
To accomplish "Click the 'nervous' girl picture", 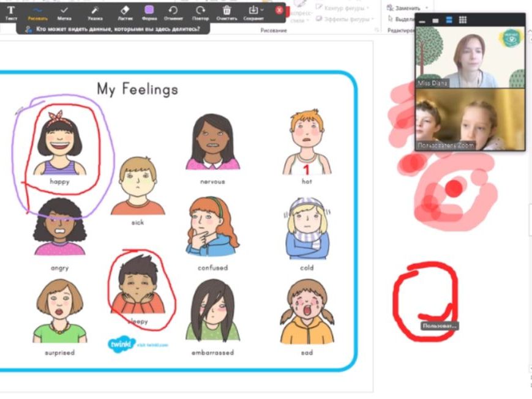I will [212, 142].
